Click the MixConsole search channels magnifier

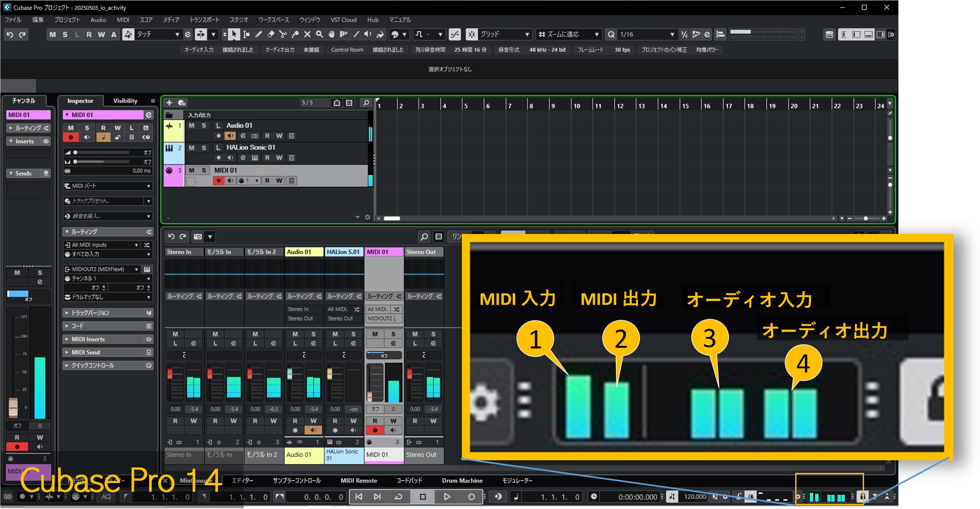(x=424, y=237)
